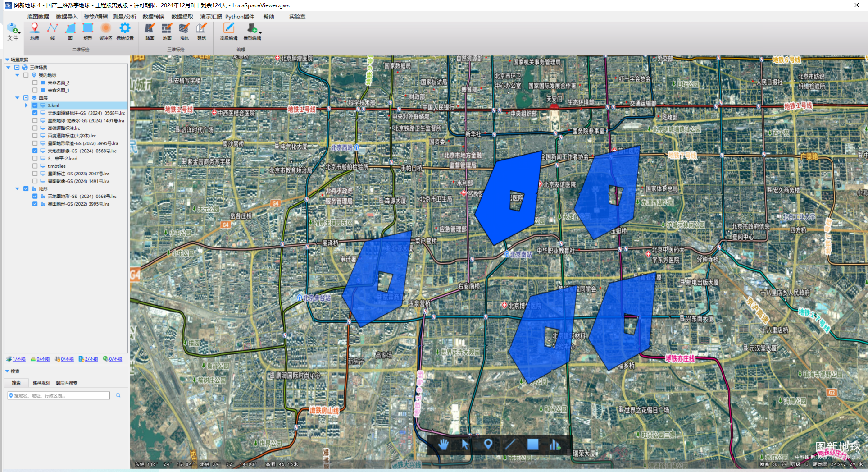Collapse the 我的地标 tree node

coord(17,75)
